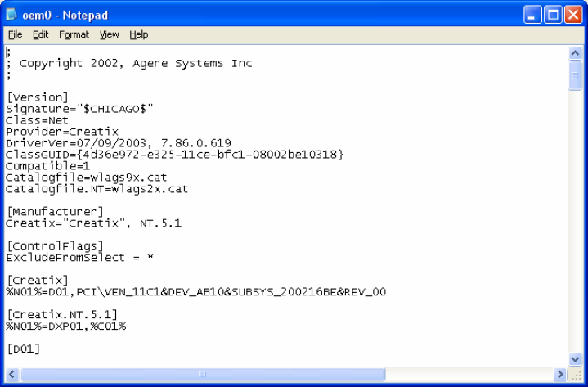Screen dimensions: 588x387
Task: Click the [D01] section header
Action: (x=23, y=349)
